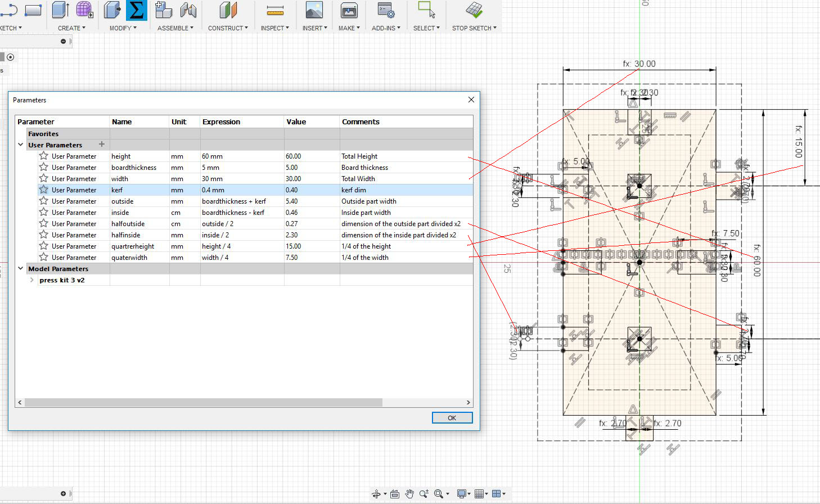Image resolution: width=820 pixels, height=504 pixels.
Task: Click the Display Settings monitor icon
Action: pos(461,494)
